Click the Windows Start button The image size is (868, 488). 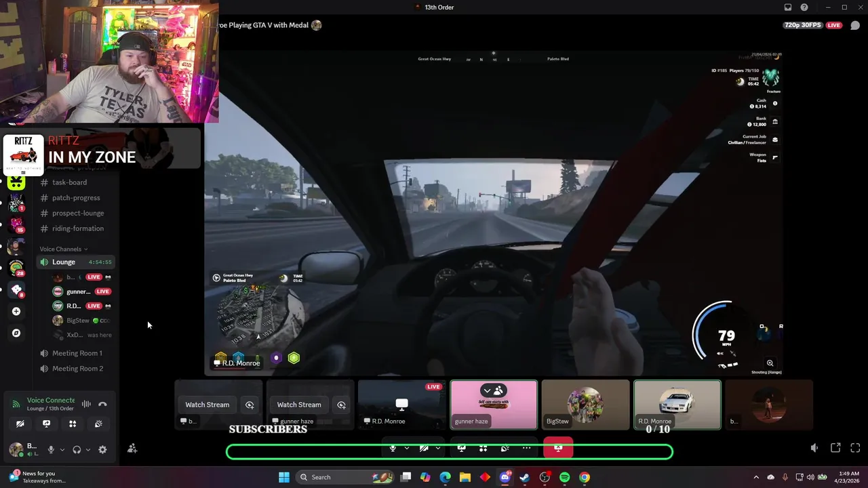pos(284,477)
